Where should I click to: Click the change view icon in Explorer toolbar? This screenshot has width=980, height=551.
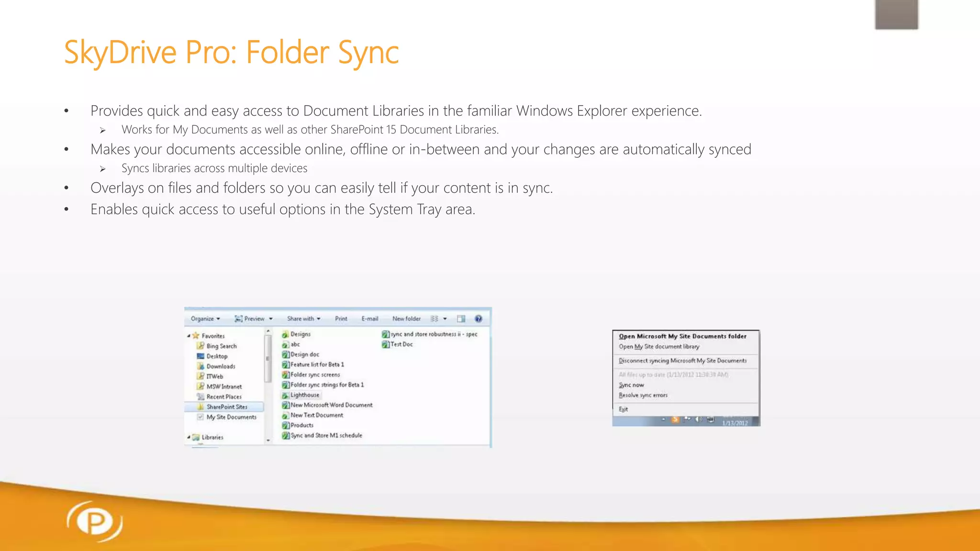point(434,319)
